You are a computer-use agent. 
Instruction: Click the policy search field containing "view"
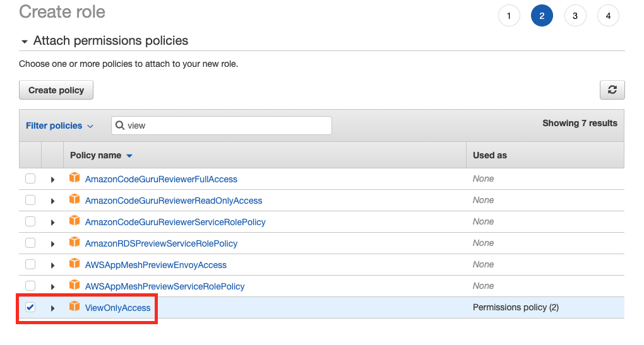tap(222, 126)
